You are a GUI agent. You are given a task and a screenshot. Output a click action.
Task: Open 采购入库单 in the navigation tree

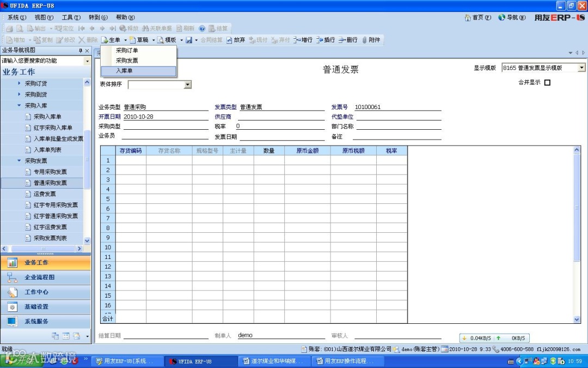pyautogui.click(x=47, y=117)
